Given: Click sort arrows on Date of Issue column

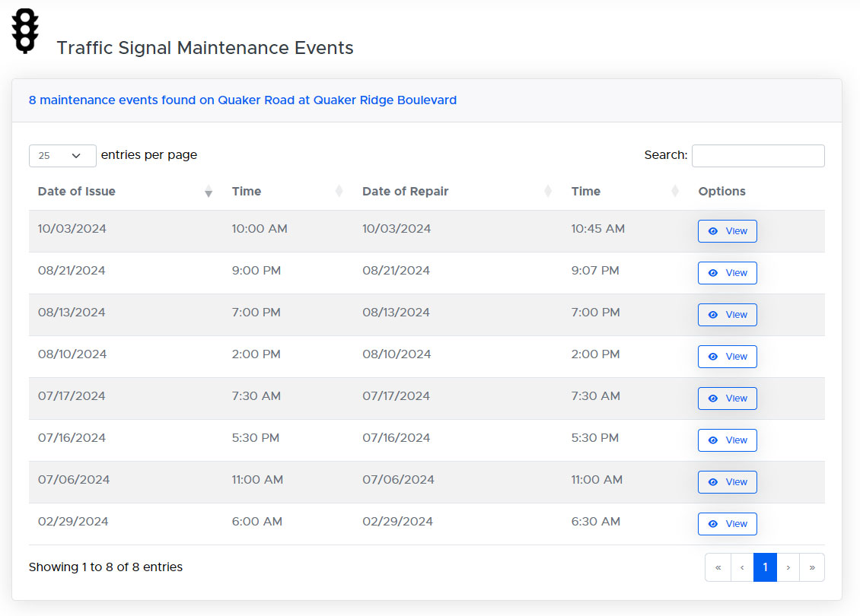Looking at the screenshot, I should (209, 192).
